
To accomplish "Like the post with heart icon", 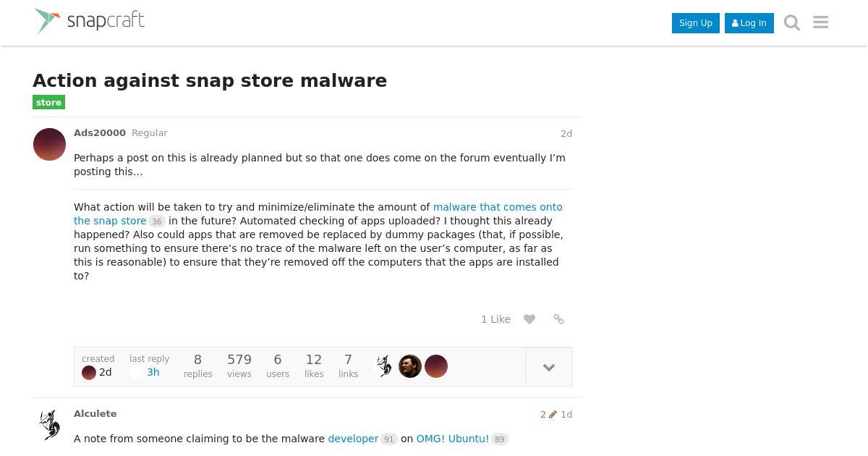I will pyautogui.click(x=529, y=319).
